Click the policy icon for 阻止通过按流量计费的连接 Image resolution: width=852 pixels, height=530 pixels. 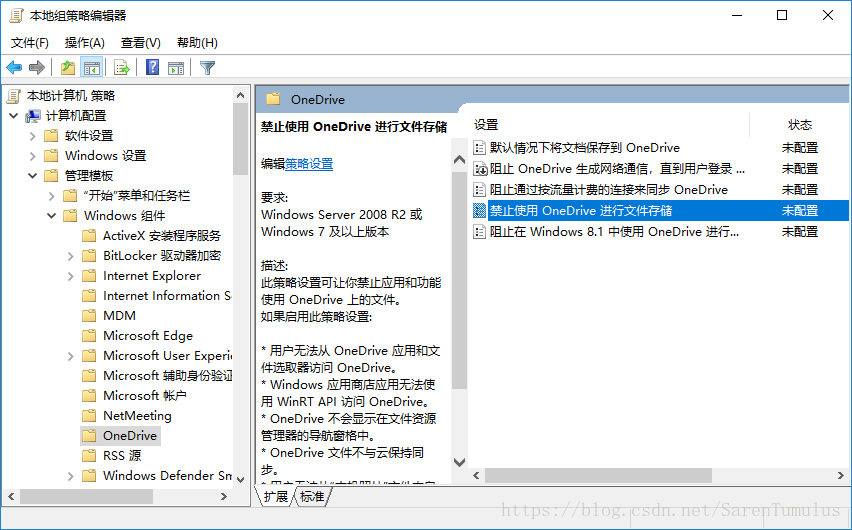[x=479, y=190]
